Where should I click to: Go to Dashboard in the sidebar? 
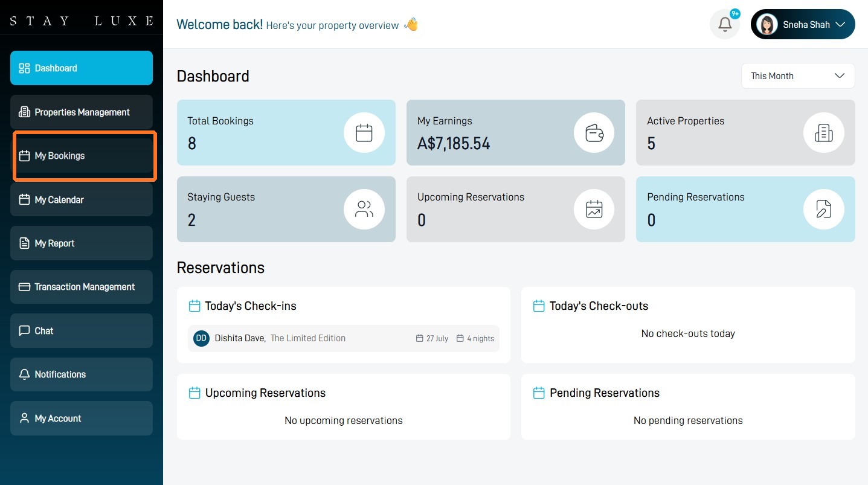click(x=82, y=68)
